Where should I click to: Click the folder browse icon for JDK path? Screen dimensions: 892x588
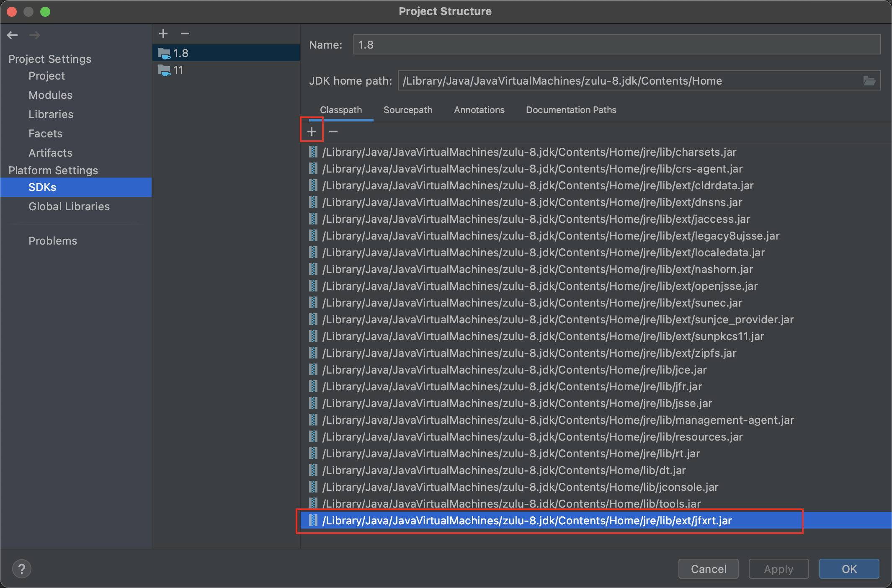pyautogui.click(x=870, y=81)
